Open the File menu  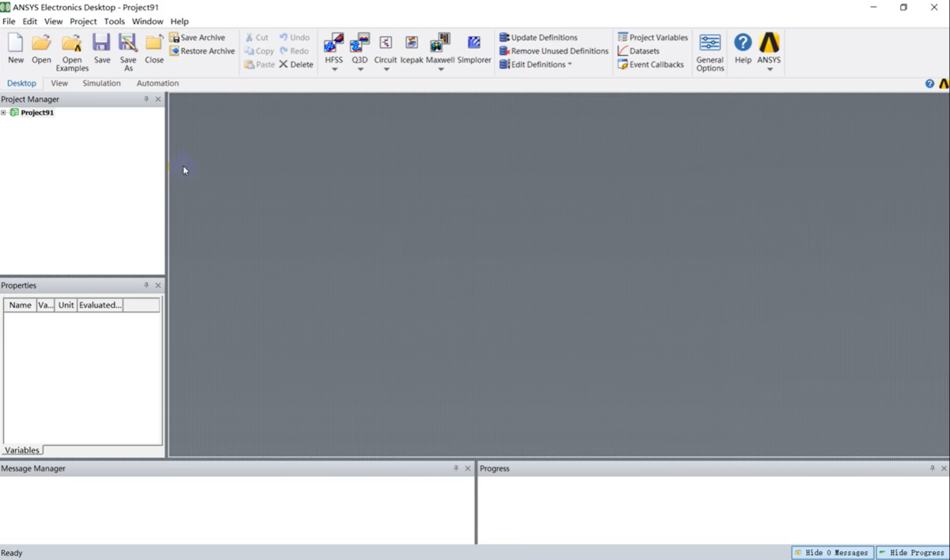point(9,21)
